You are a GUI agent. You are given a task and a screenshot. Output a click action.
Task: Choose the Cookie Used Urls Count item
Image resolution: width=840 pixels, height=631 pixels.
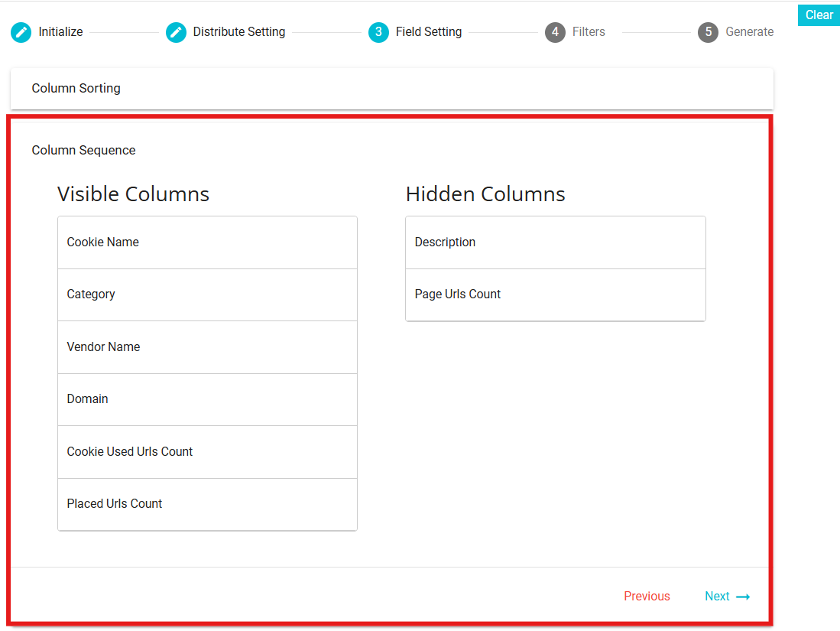(x=207, y=452)
